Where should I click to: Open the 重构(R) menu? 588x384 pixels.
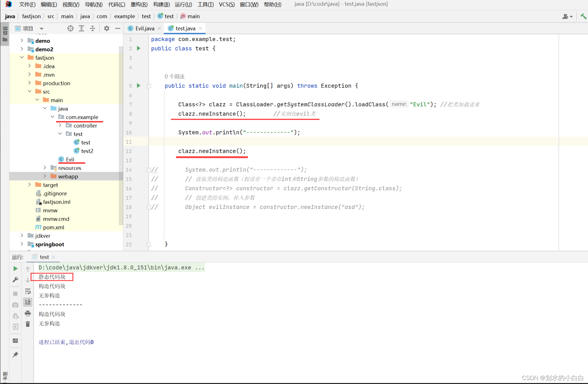(x=139, y=4)
